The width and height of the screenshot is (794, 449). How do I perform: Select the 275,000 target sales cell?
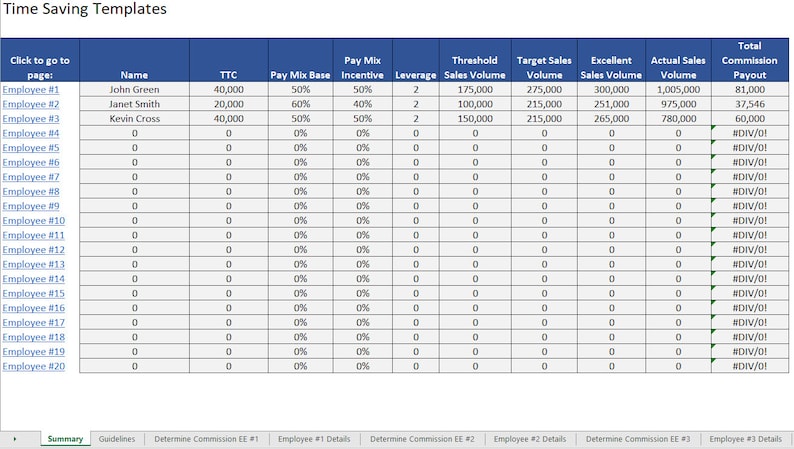[x=544, y=90]
